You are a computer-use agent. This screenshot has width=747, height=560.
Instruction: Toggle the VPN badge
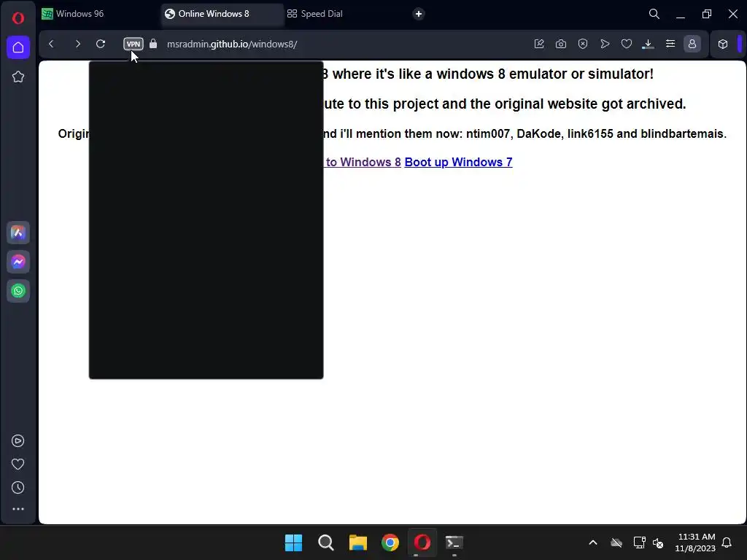[x=133, y=44]
